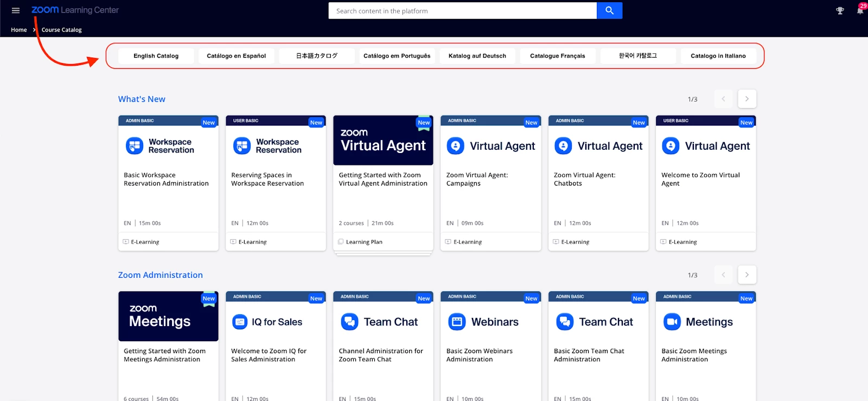Open Channel Administration for Zoom Team Chat
868x401 pixels.
tap(381, 355)
